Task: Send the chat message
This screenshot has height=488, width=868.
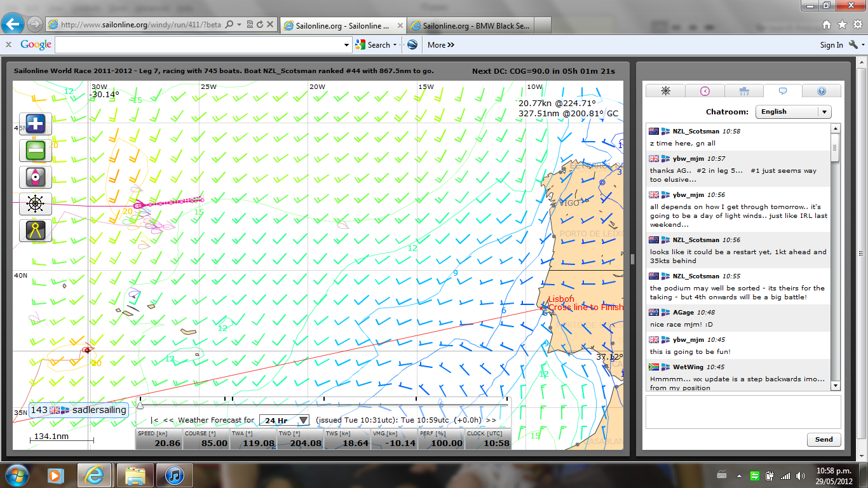Action: (x=824, y=439)
